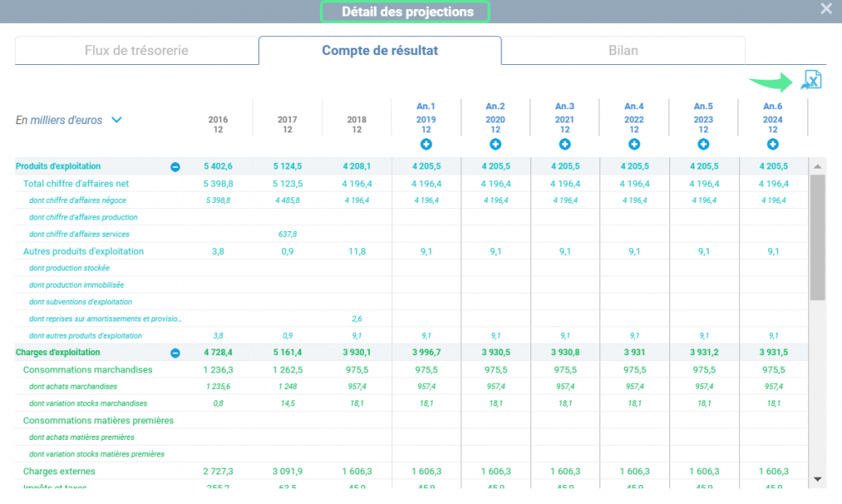Click the scrollbar up arrow
The image size is (842, 504).
click(817, 166)
